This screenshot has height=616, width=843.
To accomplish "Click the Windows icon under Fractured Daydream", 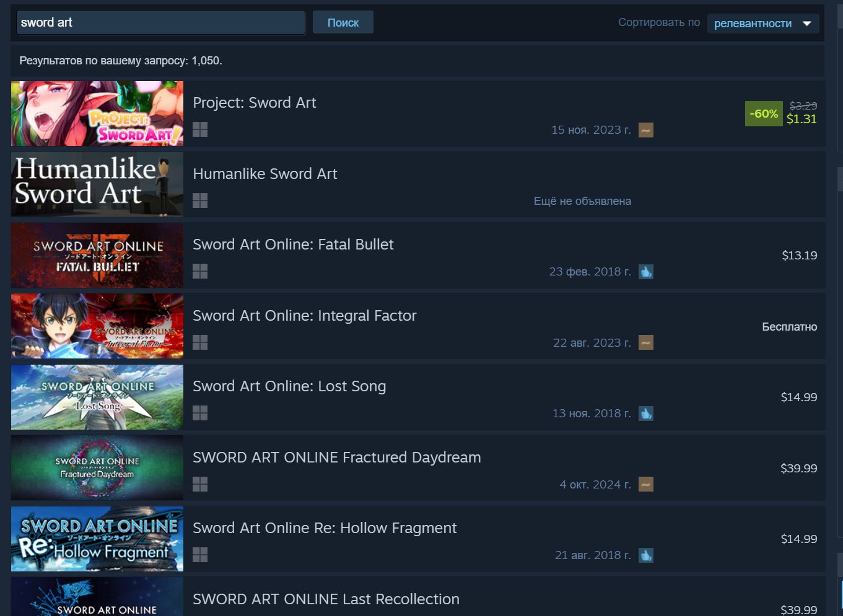I will coord(200,484).
